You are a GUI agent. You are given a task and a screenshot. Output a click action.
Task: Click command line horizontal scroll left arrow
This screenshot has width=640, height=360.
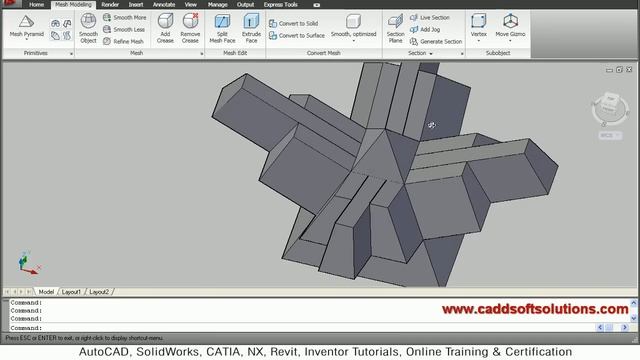pyautogui.click(x=600, y=327)
